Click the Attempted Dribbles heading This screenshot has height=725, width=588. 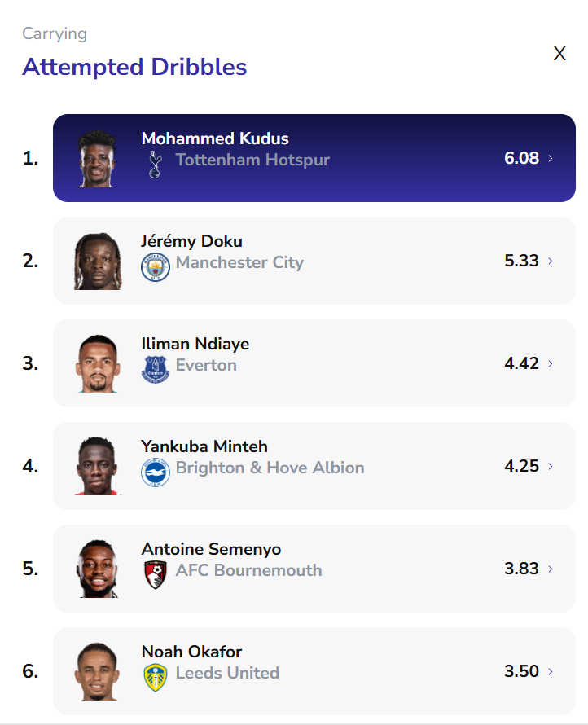tap(134, 67)
